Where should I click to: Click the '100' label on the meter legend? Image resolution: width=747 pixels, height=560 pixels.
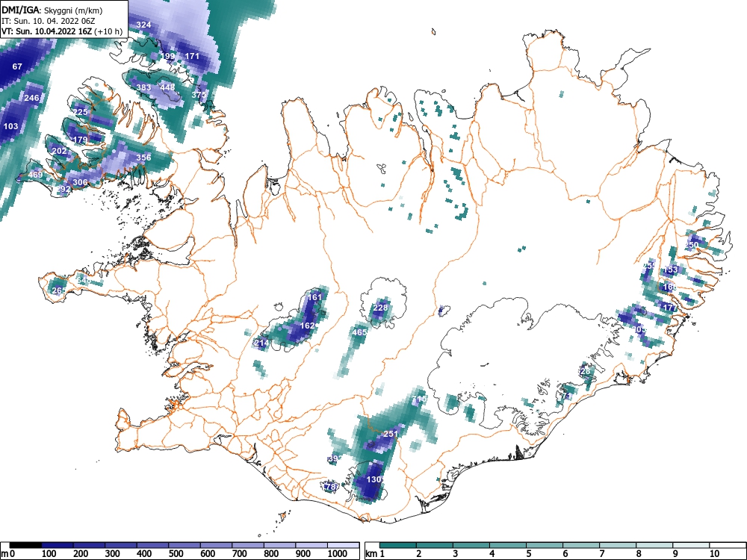49,554
